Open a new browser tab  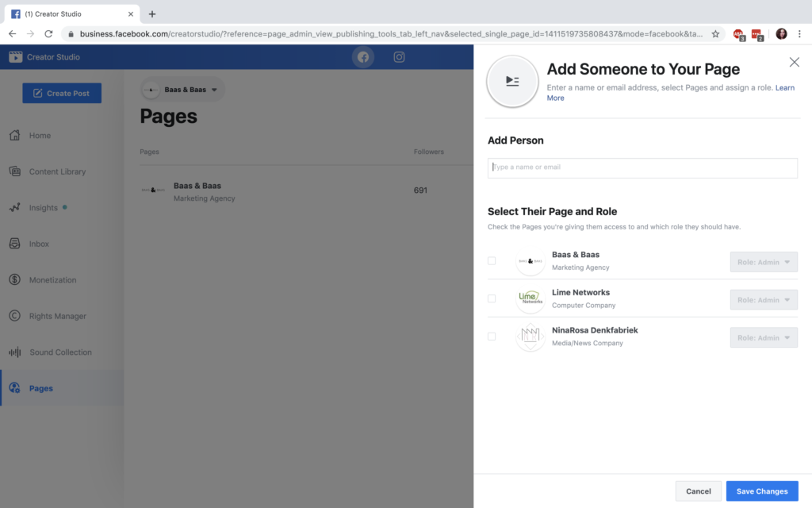coord(151,14)
